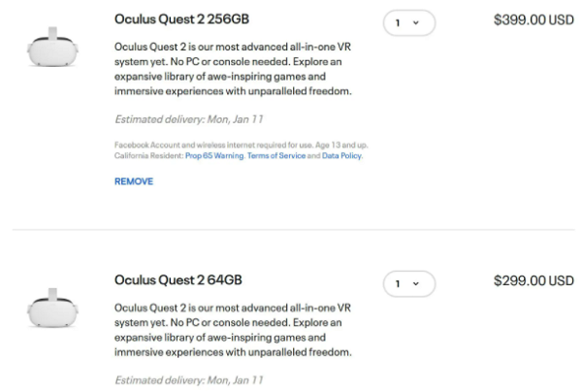Click the estimated delivery date under the 64GB item
582x392 pixels.
[189, 380]
